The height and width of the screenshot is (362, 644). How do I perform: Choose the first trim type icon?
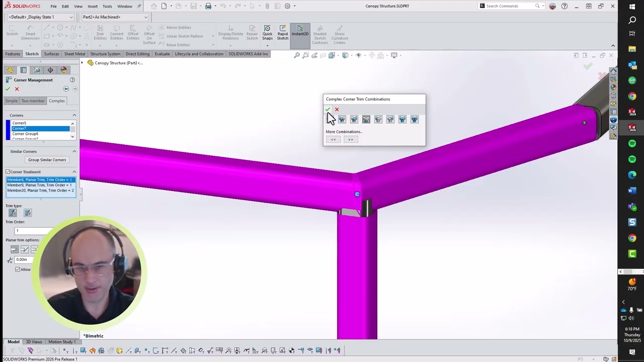13,213
